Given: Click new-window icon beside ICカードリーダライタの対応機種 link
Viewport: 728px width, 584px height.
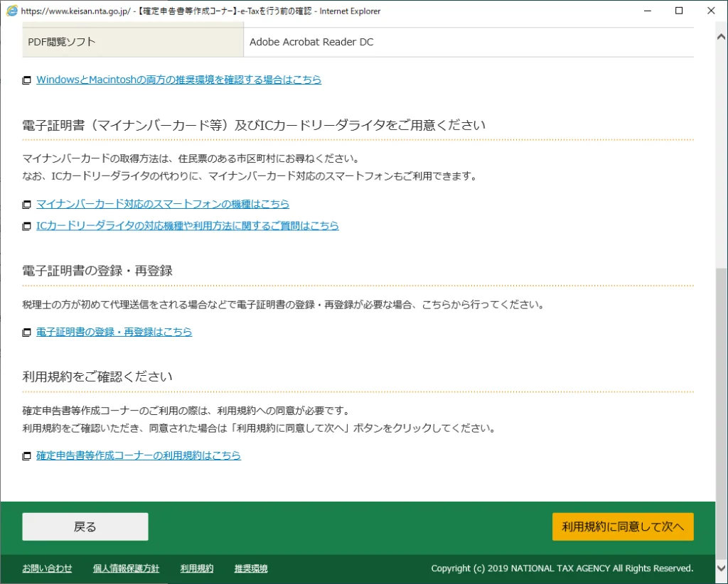Looking at the screenshot, I should [x=27, y=227].
